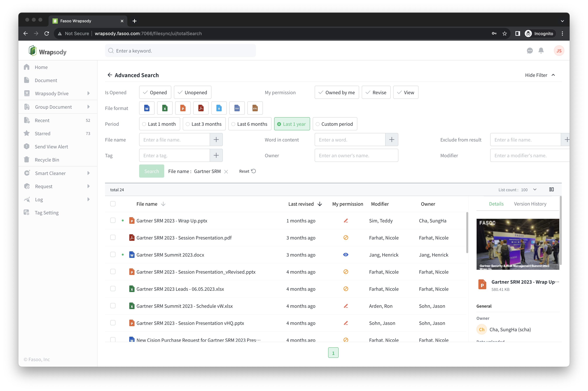
Task: Open Recycle Bin in the sidebar
Action: pos(47,160)
